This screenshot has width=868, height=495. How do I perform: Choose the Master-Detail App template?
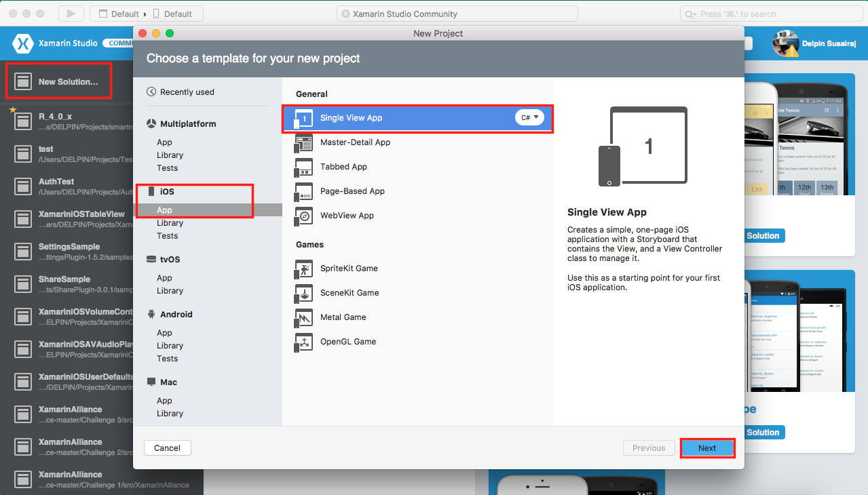tap(354, 142)
